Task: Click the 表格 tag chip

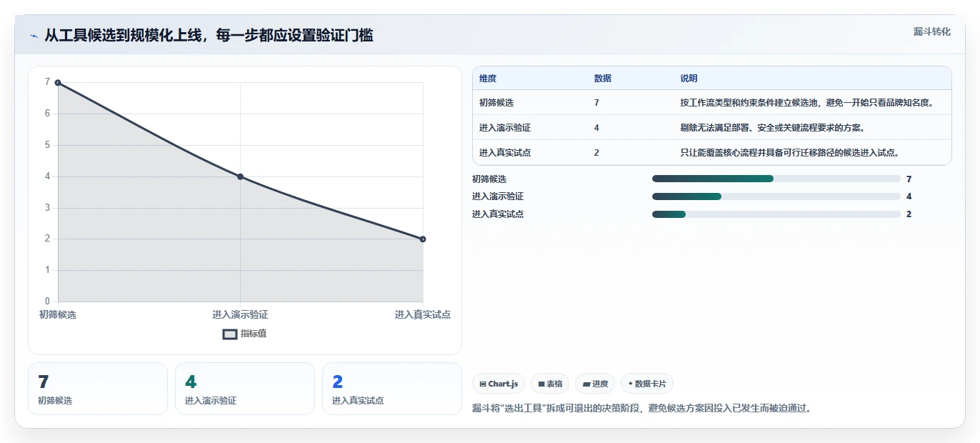Action: coord(550,384)
